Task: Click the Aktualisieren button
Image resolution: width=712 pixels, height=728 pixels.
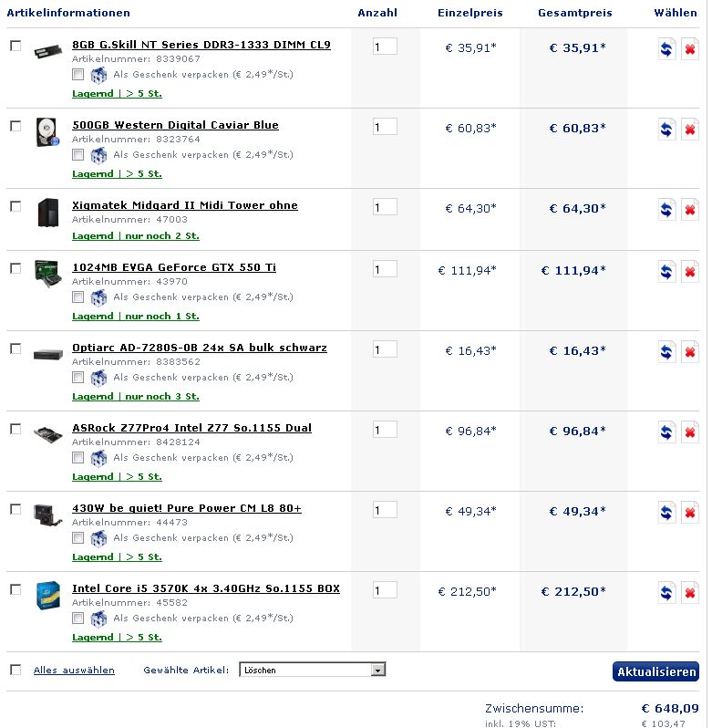Action: pyautogui.click(x=655, y=671)
